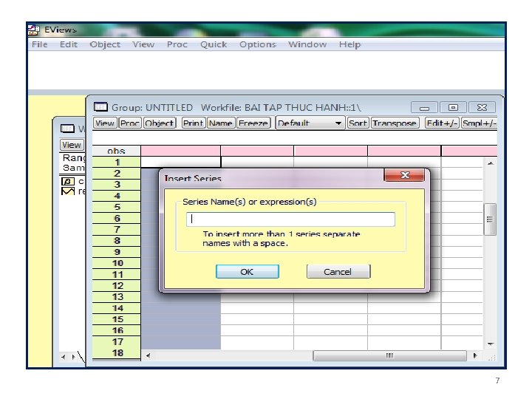This screenshot has width=532, height=399.
Task: Select observation row 14
Action: point(117,308)
